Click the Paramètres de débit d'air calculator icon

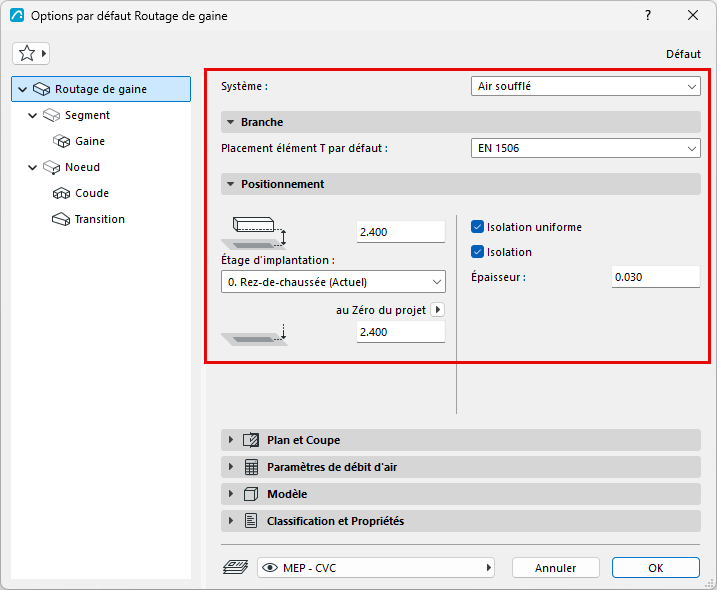pos(251,467)
